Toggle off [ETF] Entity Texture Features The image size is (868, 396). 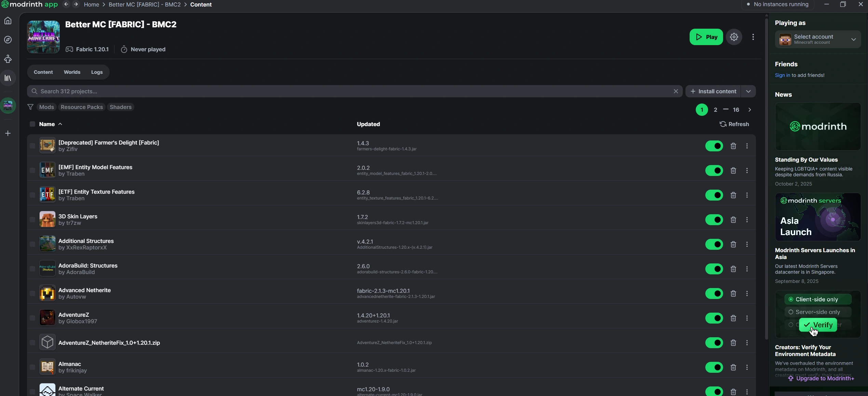coord(714,195)
